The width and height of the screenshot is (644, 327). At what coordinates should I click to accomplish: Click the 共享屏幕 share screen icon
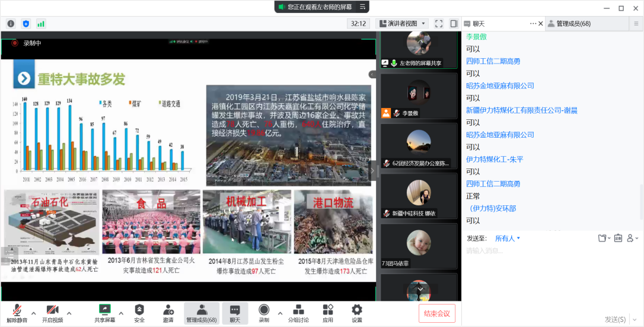click(105, 310)
